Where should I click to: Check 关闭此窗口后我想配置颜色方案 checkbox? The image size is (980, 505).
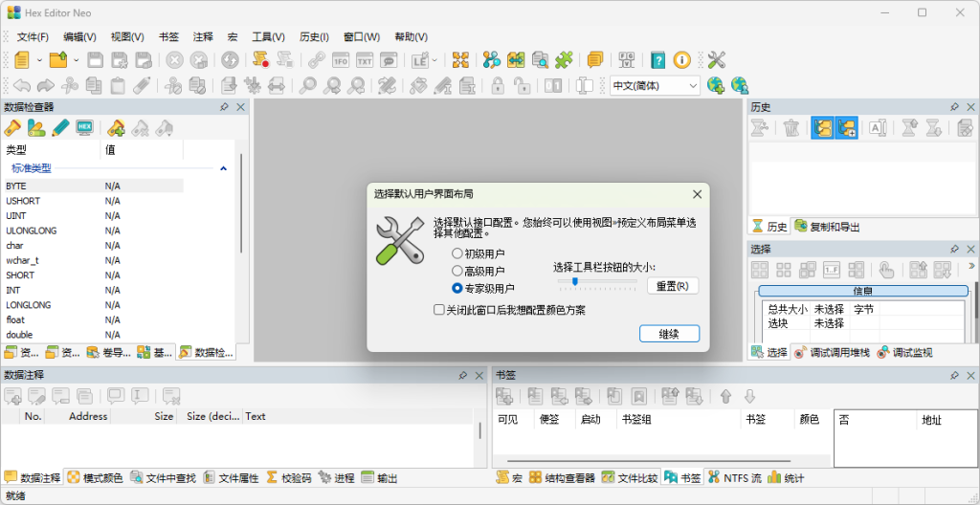pos(438,309)
